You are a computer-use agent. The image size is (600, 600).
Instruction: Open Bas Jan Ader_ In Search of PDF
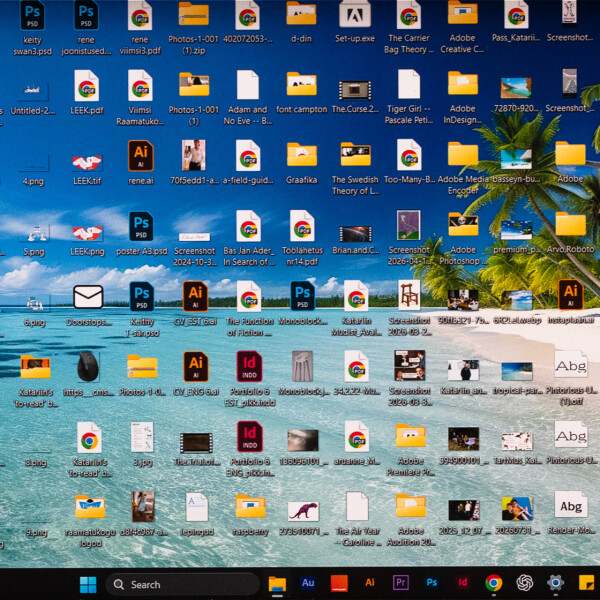pos(248,226)
